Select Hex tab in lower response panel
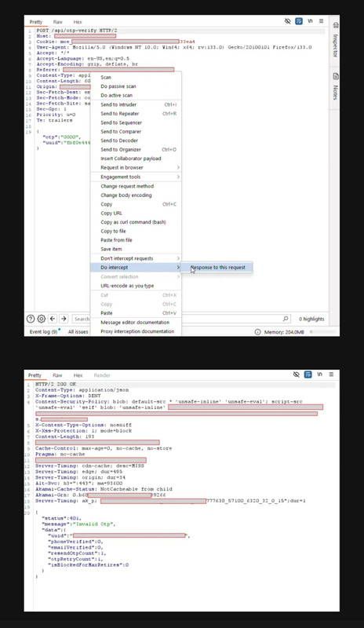Image resolution: width=364 pixels, height=628 pixels. click(78, 375)
